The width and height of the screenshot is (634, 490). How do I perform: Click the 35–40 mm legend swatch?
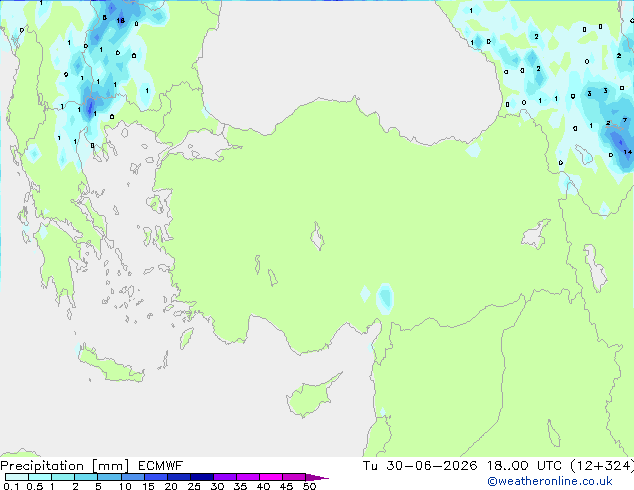[247, 477]
